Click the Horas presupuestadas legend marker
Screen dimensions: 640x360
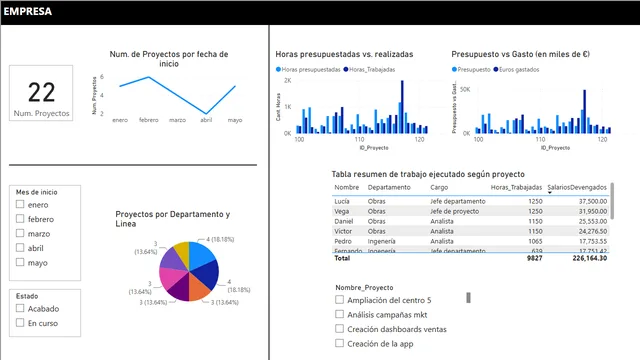[278, 69]
